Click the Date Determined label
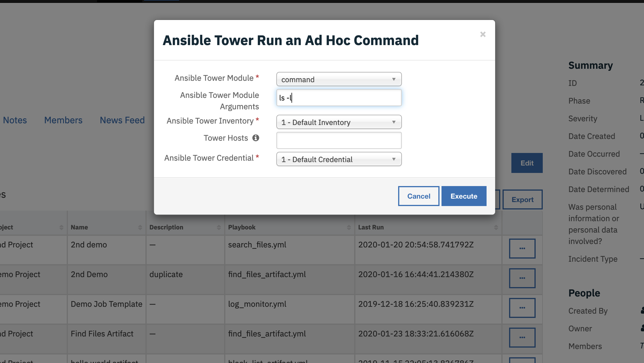The height and width of the screenshot is (363, 644). click(x=599, y=189)
